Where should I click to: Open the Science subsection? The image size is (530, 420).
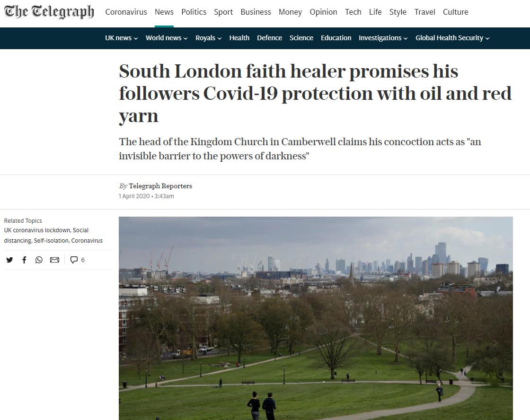(301, 38)
